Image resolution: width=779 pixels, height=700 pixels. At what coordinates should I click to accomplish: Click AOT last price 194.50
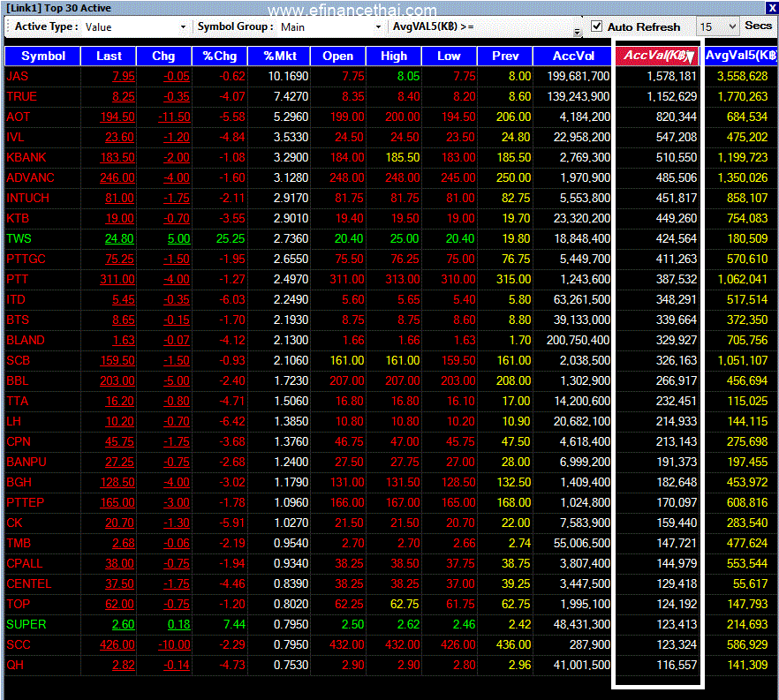pos(117,117)
